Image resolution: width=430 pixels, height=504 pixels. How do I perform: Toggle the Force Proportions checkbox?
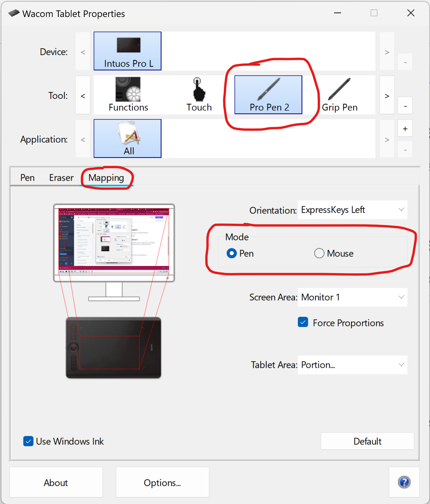(303, 322)
